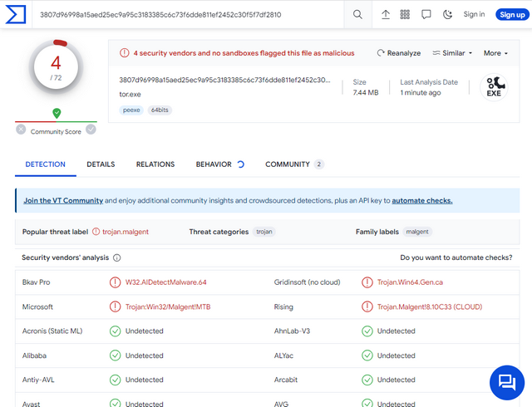Open the notifications comment icon

pyautogui.click(x=426, y=14)
